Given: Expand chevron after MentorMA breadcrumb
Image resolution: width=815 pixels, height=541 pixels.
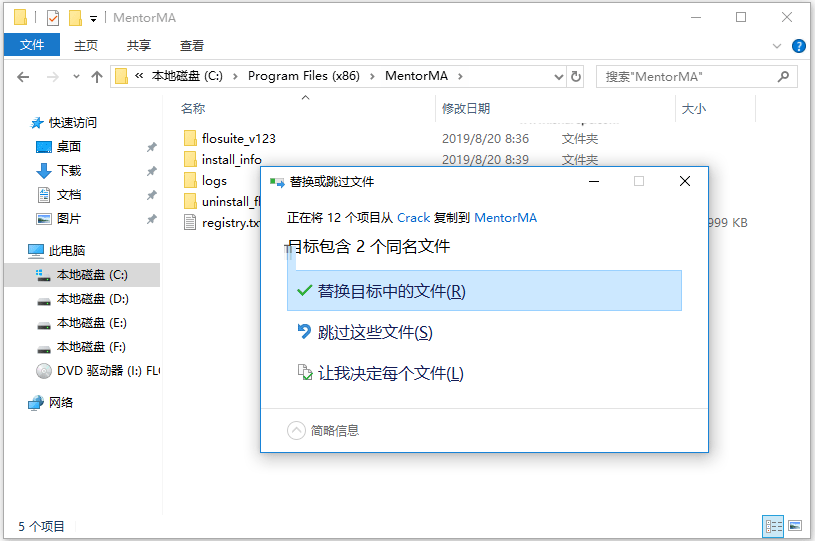Looking at the screenshot, I should (460, 76).
